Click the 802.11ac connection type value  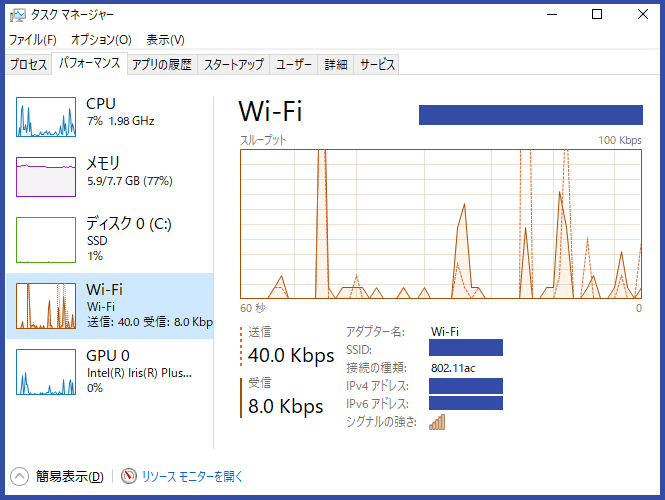click(453, 368)
